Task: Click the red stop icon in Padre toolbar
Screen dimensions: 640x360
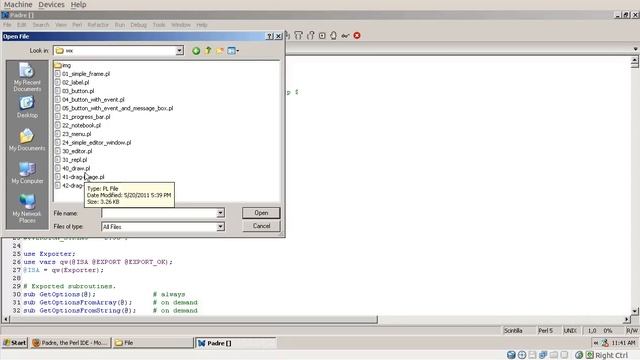Action: click(x=357, y=36)
